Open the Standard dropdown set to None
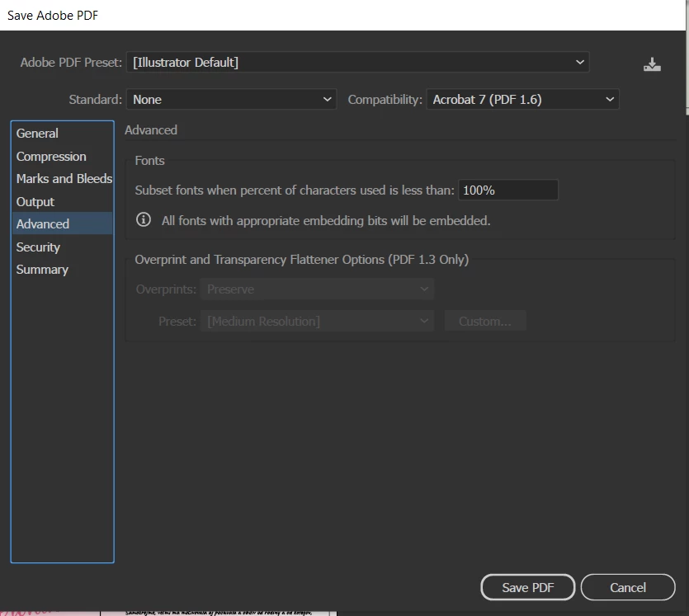 coord(232,100)
